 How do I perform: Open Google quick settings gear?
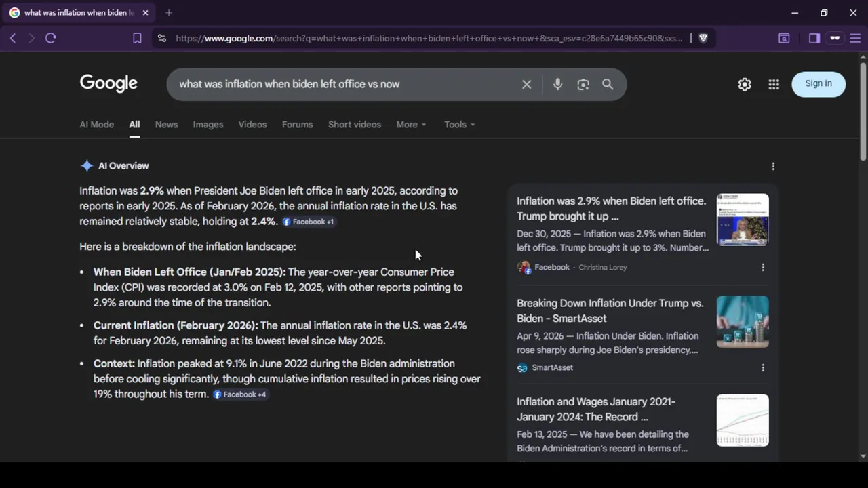point(745,84)
